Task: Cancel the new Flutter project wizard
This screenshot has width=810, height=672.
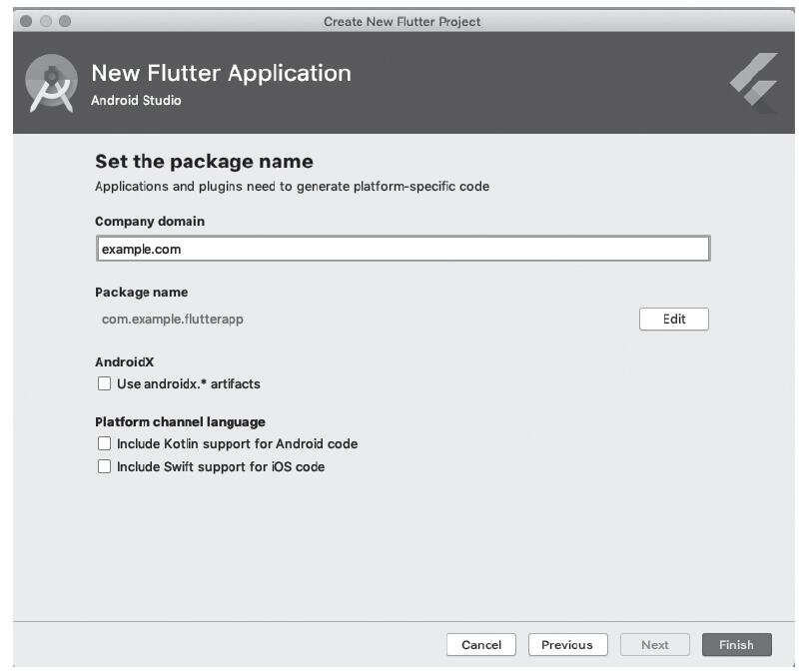Action: point(480,645)
